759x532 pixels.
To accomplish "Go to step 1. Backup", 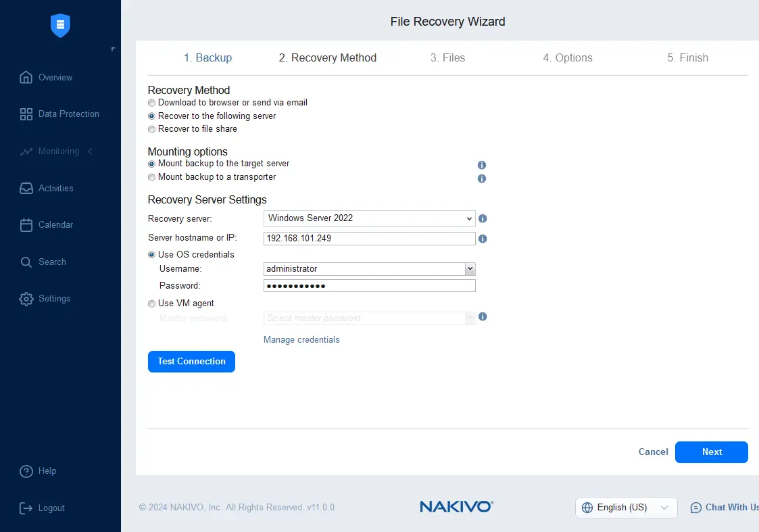I will pyautogui.click(x=207, y=57).
